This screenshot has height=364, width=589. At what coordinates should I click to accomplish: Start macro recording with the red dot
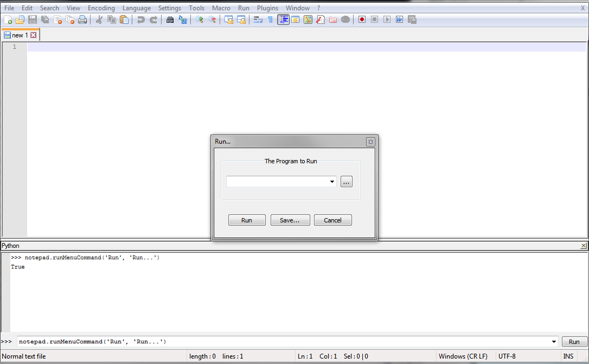(x=362, y=20)
